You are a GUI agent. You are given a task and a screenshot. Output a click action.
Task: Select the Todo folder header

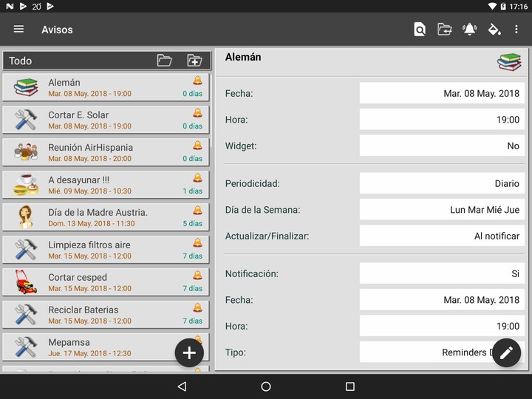106,61
